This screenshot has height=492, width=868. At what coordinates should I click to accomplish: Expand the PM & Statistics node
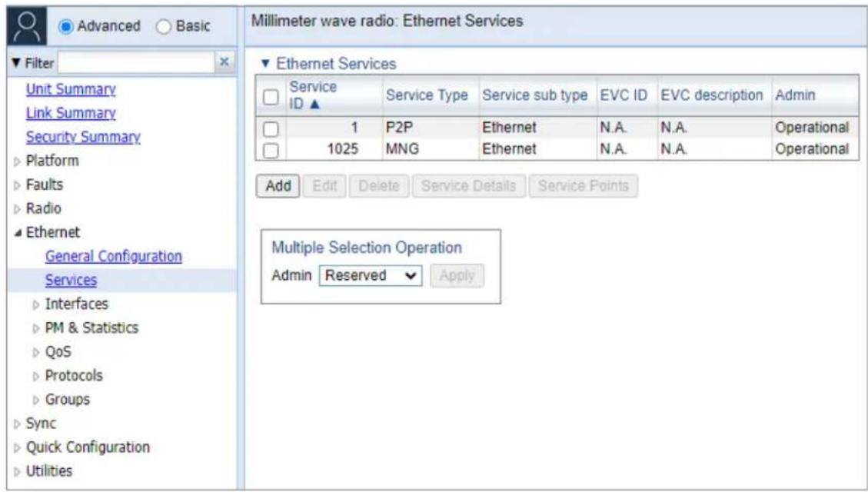[36, 328]
